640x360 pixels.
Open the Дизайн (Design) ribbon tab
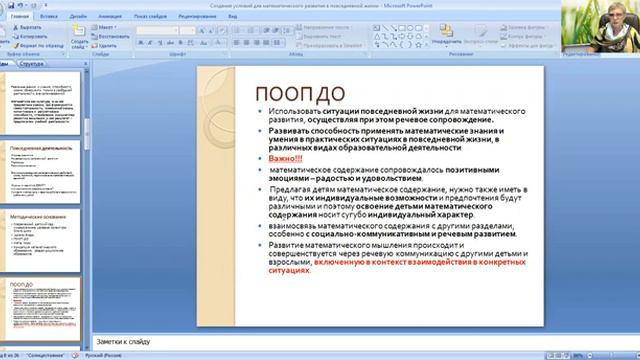78,16
